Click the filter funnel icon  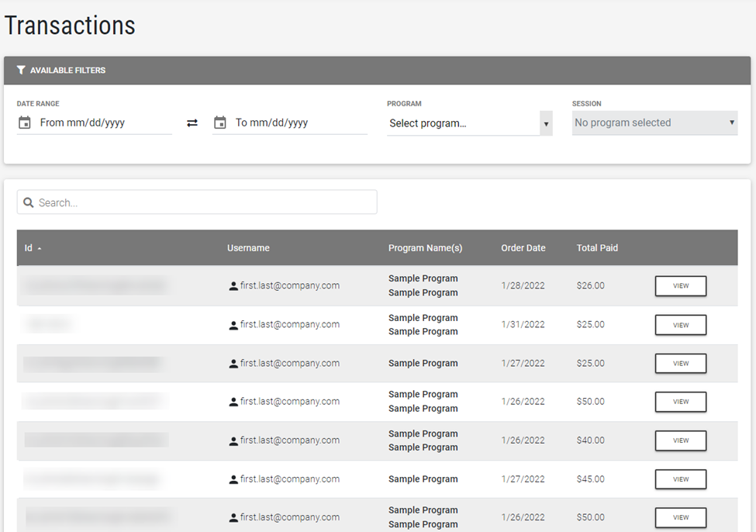21,70
